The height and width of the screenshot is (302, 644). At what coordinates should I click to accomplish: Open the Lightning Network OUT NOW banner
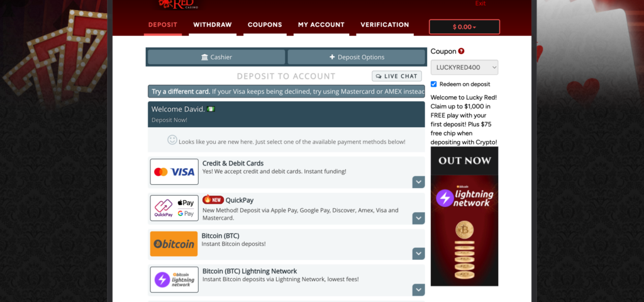coord(465,216)
